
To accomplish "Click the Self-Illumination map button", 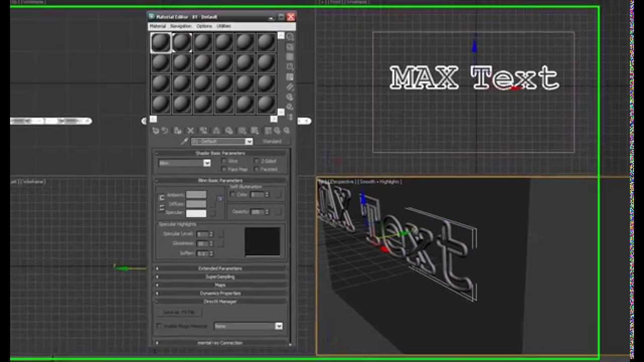I will point(278,194).
